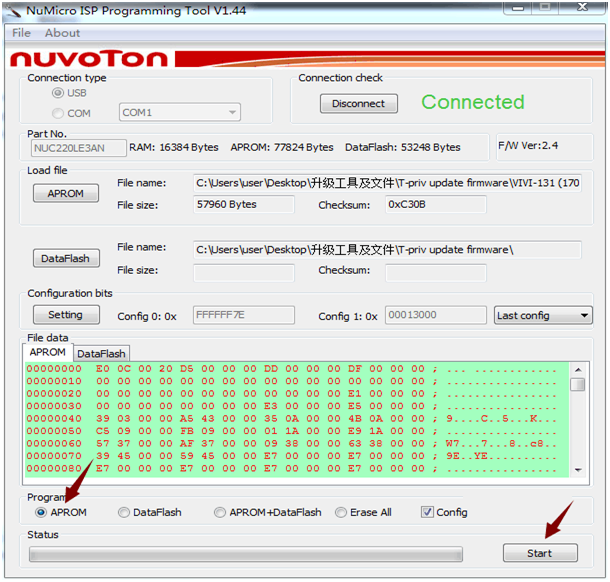Open configuration bits Setting button
Viewport: 610px width, 582px height.
(66, 315)
